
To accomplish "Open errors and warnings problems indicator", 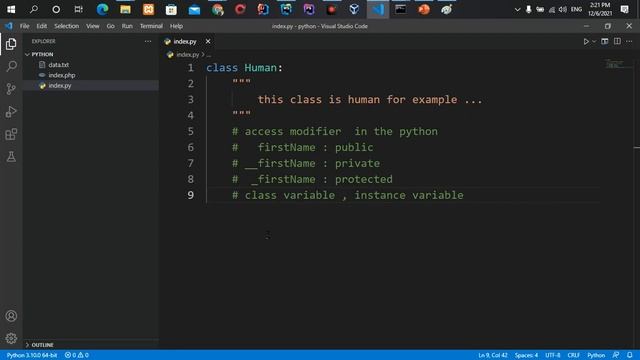I will click(x=77, y=355).
